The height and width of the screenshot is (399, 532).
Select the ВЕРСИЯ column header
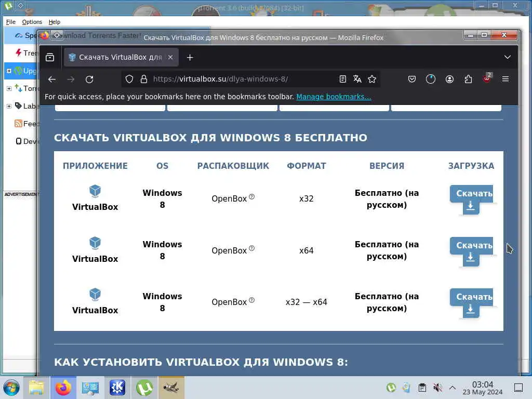pyautogui.click(x=387, y=166)
